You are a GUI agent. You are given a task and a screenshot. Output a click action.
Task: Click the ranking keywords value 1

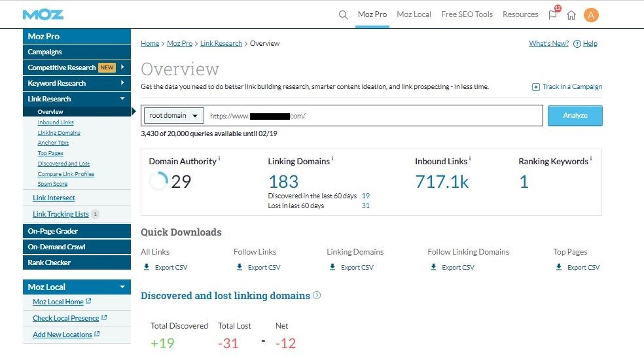[524, 181]
